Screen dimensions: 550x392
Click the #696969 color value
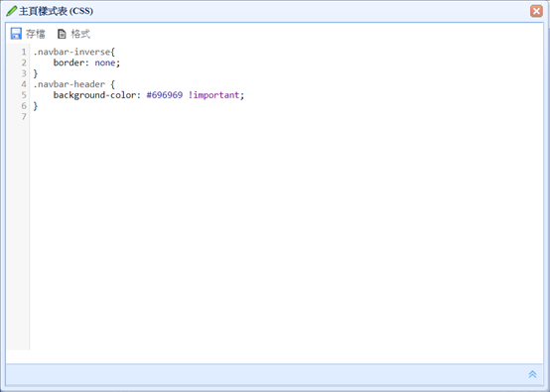pyautogui.click(x=165, y=95)
